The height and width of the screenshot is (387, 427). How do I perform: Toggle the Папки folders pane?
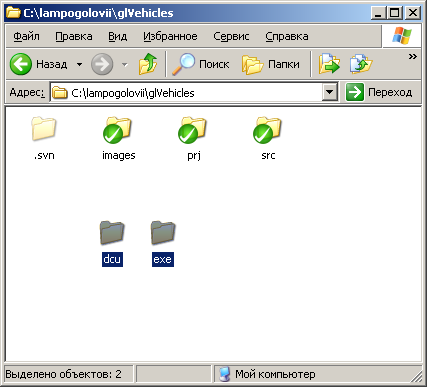click(271, 64)
